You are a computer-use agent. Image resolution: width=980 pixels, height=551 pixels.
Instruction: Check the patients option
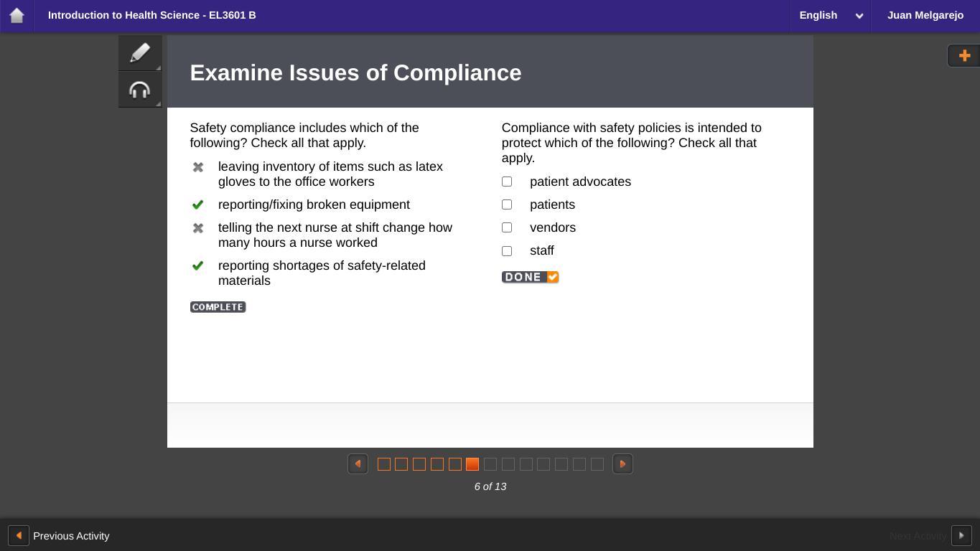pyautogui.click(x=507, y=204)
